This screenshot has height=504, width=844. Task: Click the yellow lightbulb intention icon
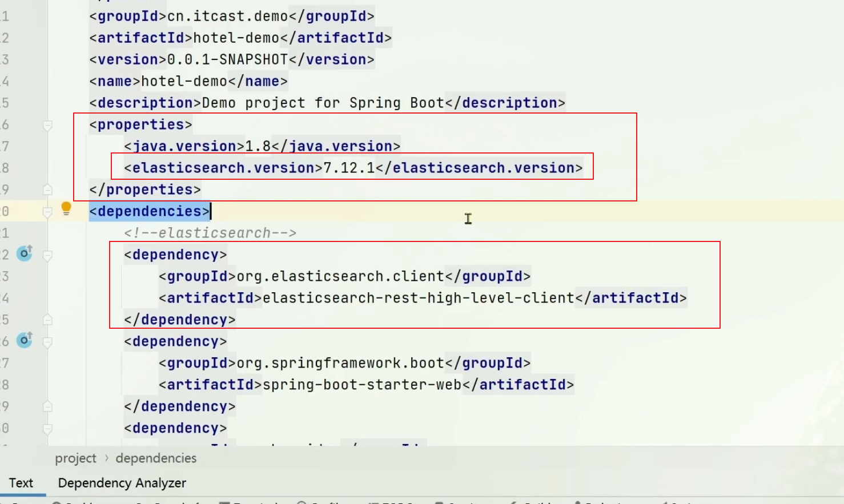pos(66,208)
